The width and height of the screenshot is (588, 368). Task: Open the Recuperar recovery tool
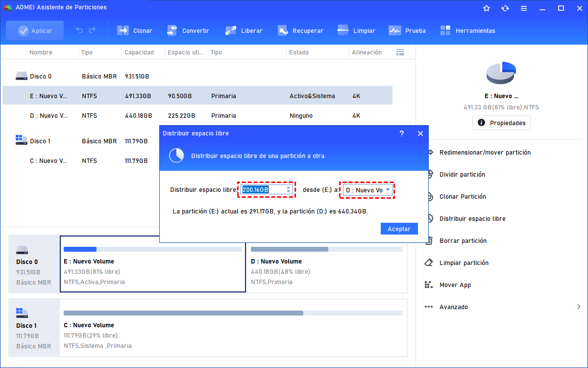[x=301, y=30]
